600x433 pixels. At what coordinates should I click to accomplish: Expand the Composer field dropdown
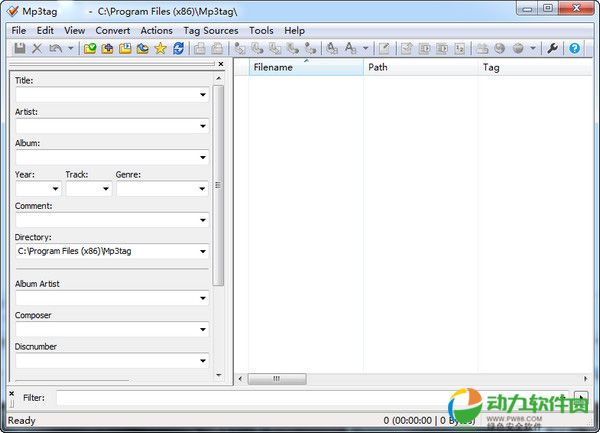(x=203, y=329)
